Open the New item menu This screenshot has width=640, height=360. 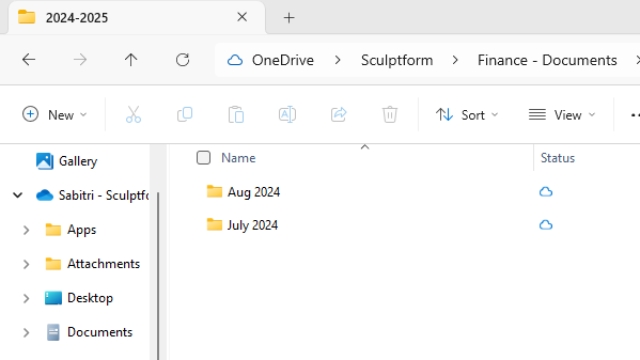[x=54, y=115]
